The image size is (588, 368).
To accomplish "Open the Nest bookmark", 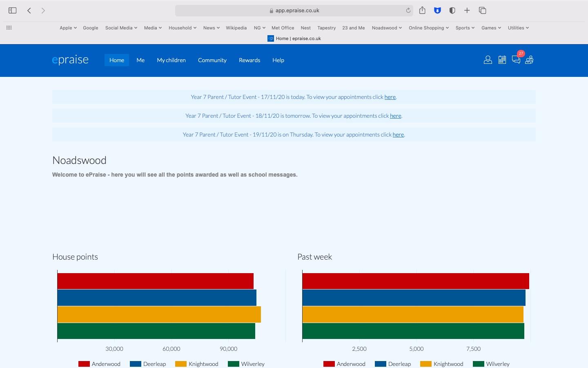I will click(305, 28).
